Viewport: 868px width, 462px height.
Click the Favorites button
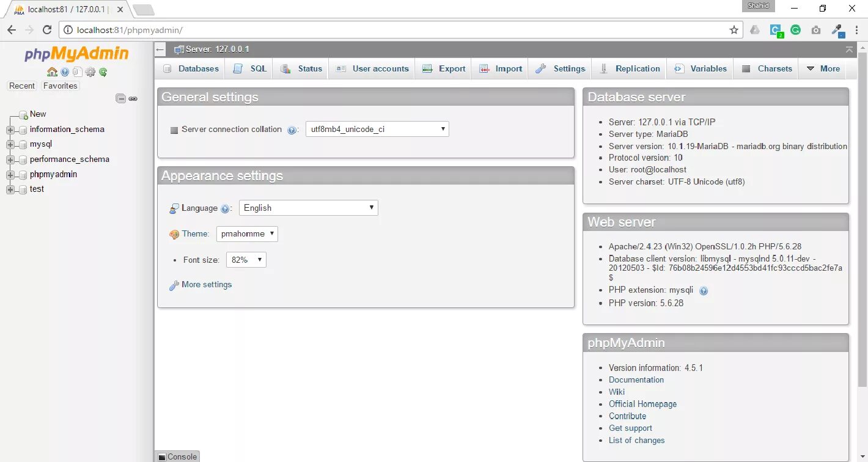coord(60,86)
